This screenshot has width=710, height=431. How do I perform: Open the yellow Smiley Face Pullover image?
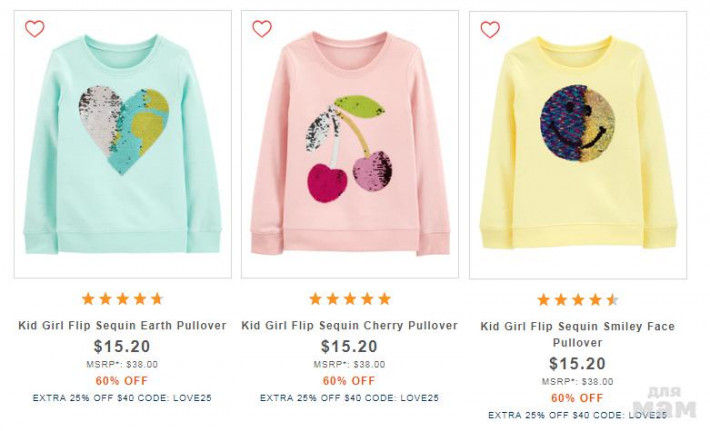click(x=578, y=145)
